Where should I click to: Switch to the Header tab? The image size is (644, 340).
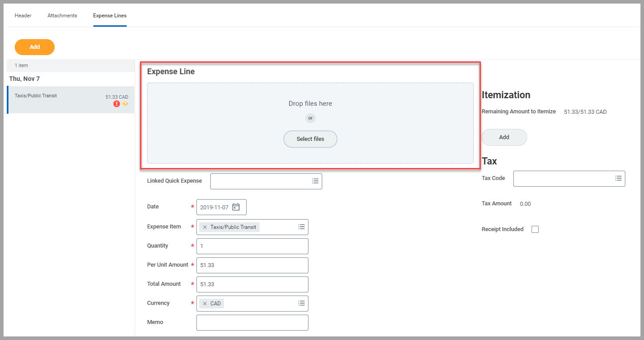point(23,16)
